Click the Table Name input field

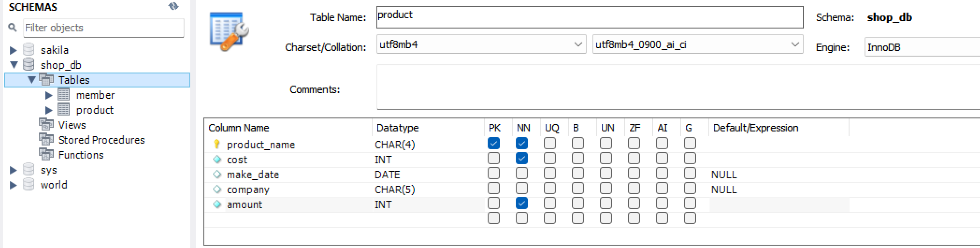pyautogui.click(x=589, y=17)
